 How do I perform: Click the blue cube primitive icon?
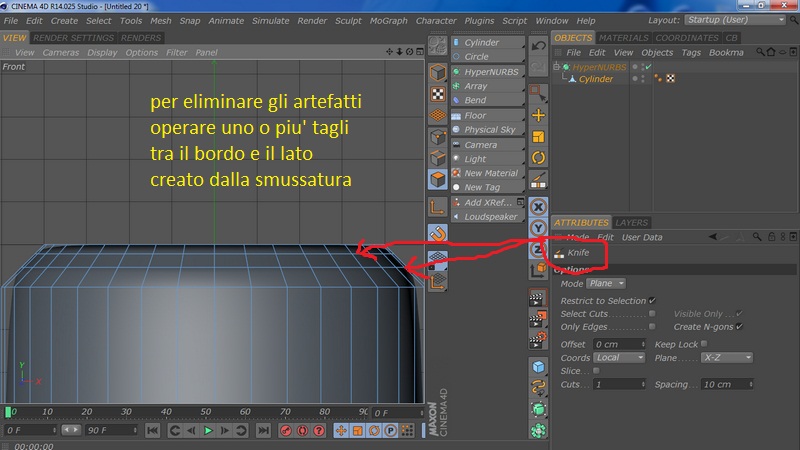pos(538,367)
